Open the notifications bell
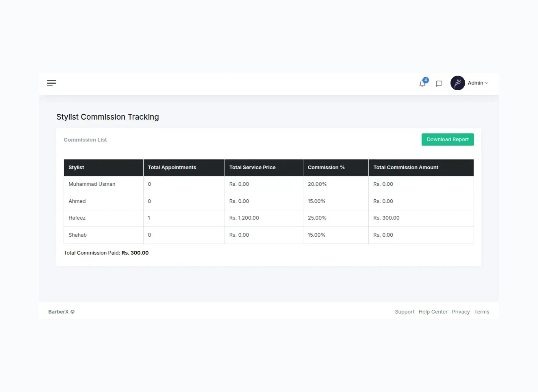The image size is (538, 392). 422,84
